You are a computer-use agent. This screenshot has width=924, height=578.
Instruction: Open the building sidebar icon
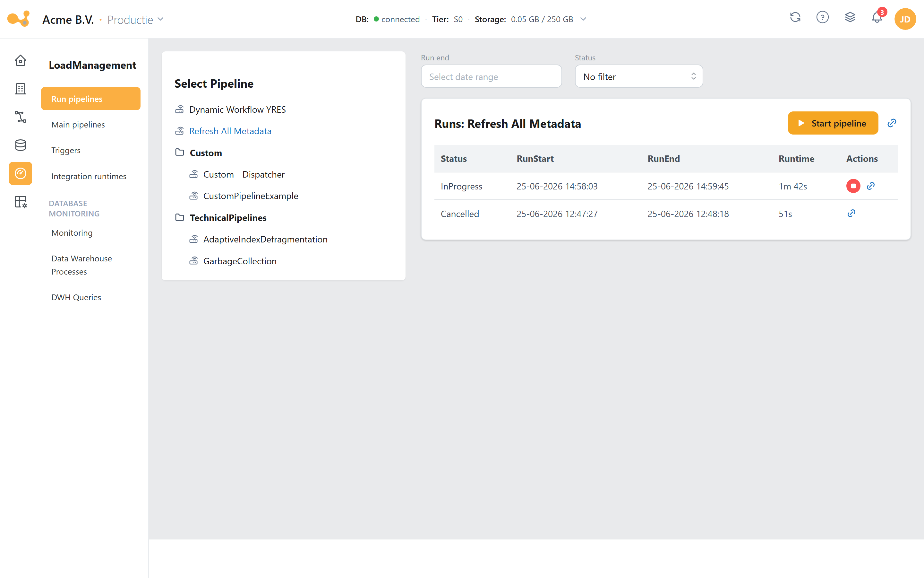point(21,89)
